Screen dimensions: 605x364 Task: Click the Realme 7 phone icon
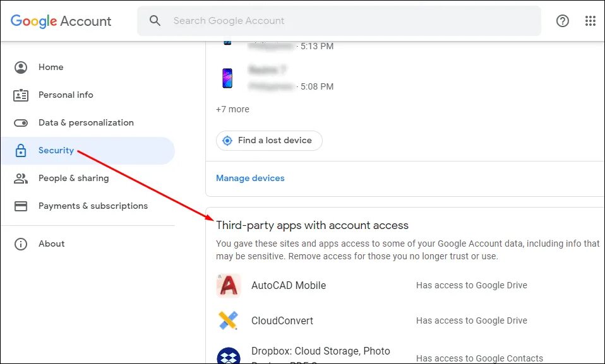[x=227, y=78]
